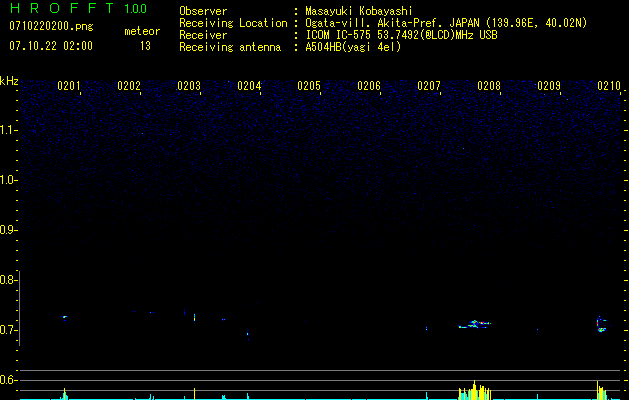Click the 0210 time marker
Viewport: 629px width, 400px height.
(609, 86)
